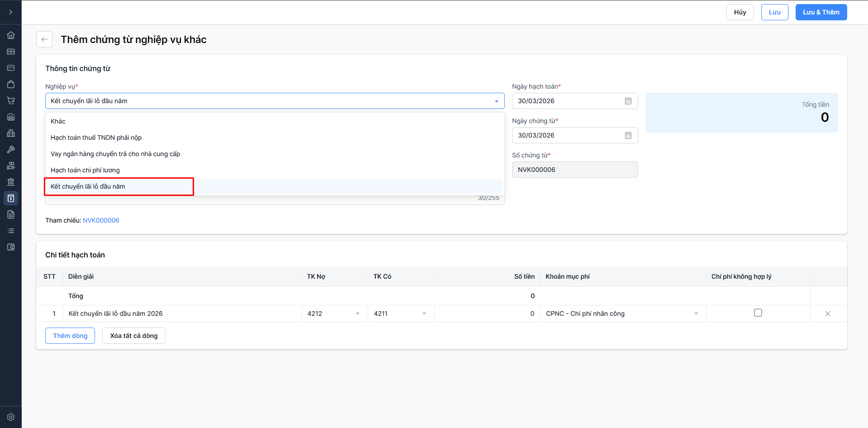Tick the Chi phí không hợp lý checkbox
This screenshot has width=868, height=428.
(x=758, y=313)
